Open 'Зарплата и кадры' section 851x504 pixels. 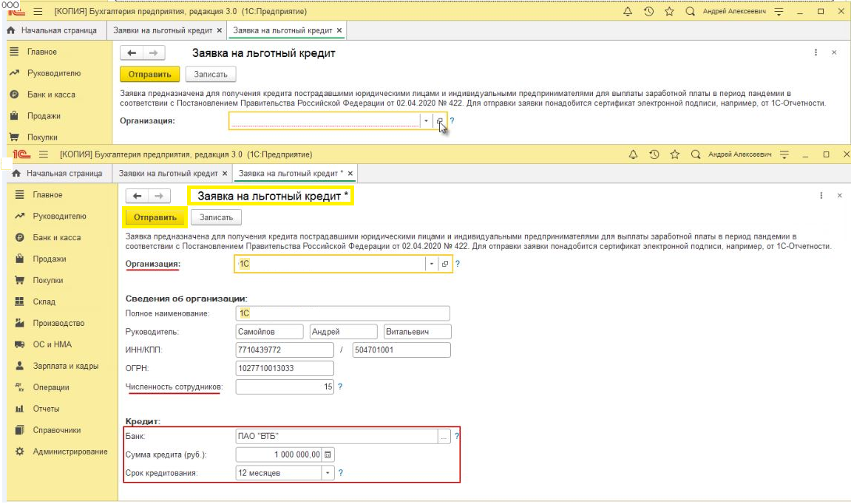pyautogui.click(x=65, y=367)
